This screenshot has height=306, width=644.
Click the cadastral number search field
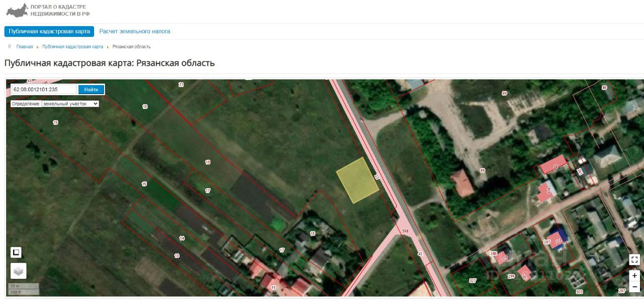pyautogui.click(x=44, y=90)
